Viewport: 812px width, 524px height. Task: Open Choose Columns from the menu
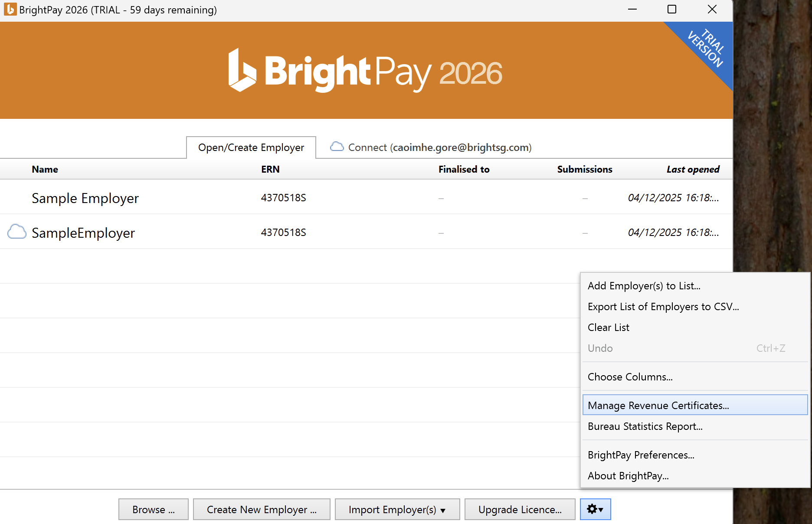[630, 377]
